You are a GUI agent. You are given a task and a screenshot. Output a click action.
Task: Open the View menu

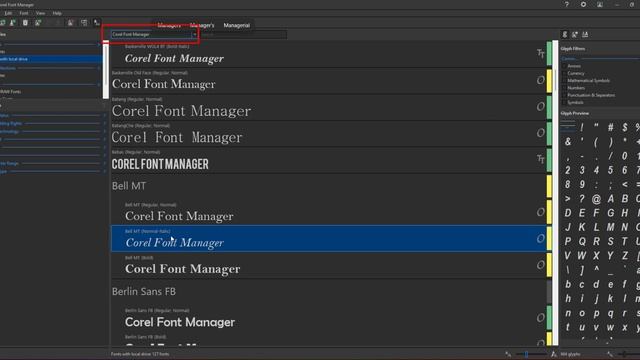(x=40, y=13)
